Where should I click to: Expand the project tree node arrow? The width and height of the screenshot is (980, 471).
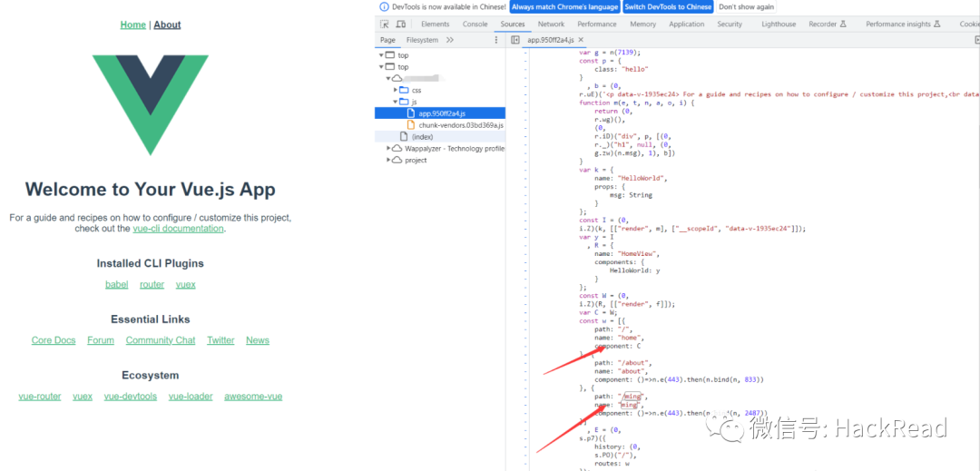point(388,160)
